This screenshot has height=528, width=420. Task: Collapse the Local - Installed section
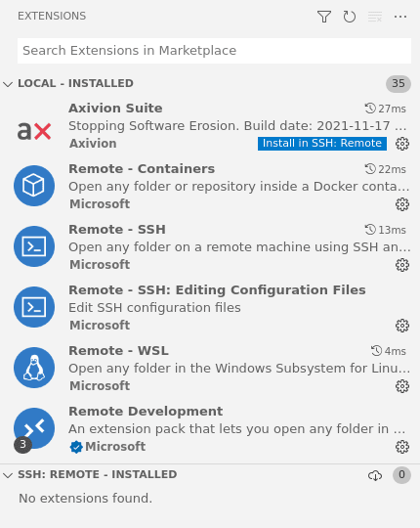tap(8, 84)
